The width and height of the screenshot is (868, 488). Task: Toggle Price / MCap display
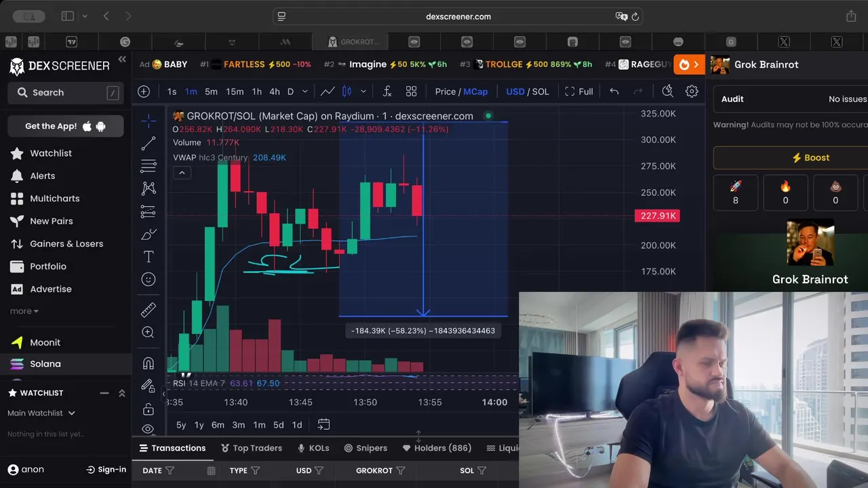pyautogui.click(x=461, y=91)
